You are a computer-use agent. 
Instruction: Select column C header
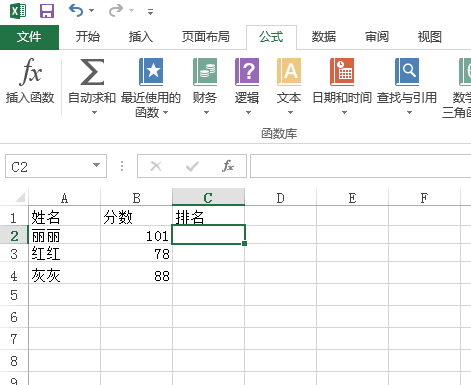(x=208, y=198)
